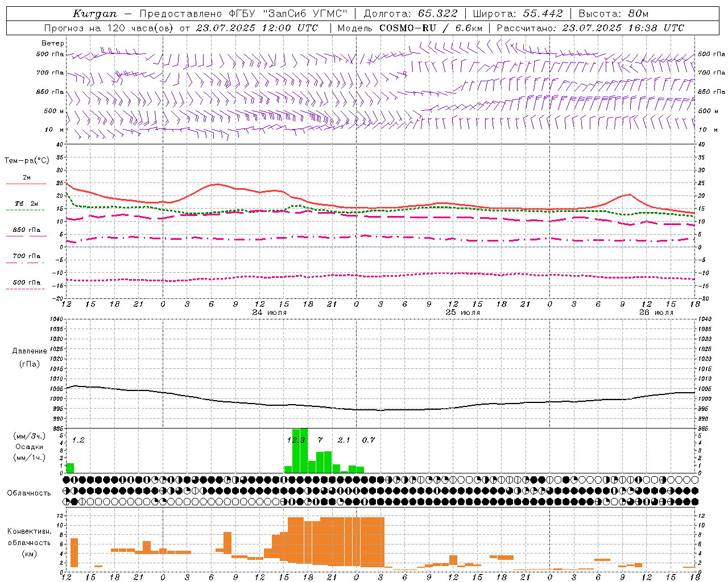Click the 'Давление' pressure label
Image resolution: width=728 pixels, height=582 pixels.
[30, 351]
